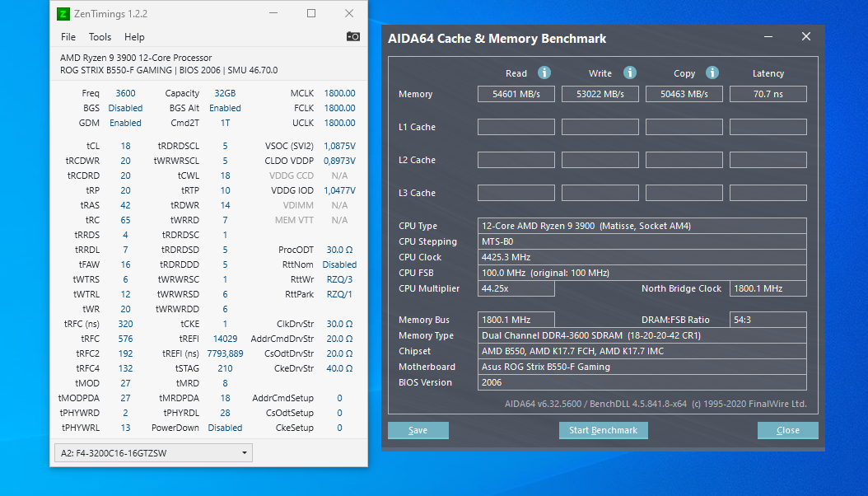
Task: Click the tREFI value 14029
Action: pos(226,339)
